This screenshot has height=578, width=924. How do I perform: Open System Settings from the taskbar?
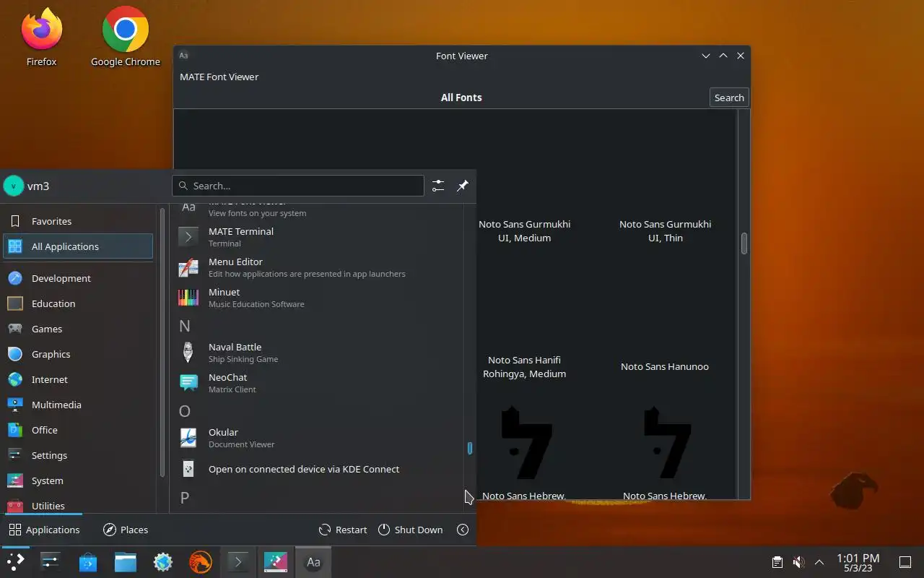50,562
